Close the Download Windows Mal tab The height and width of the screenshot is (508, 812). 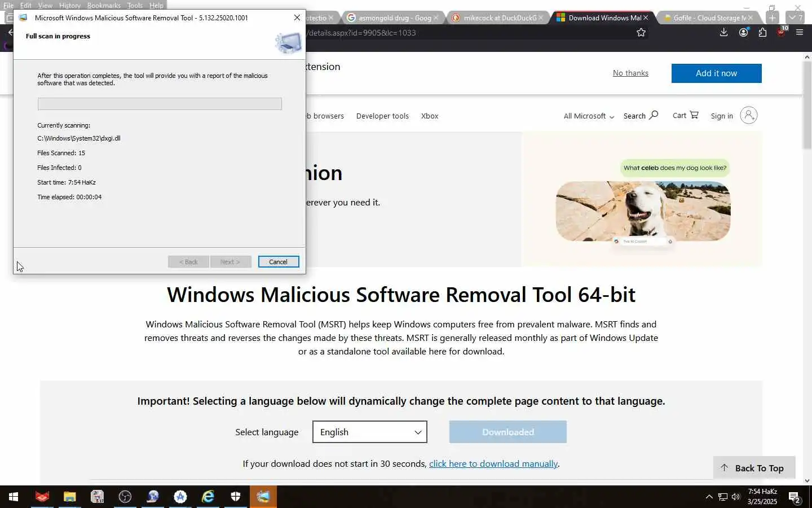pos(646,17)
